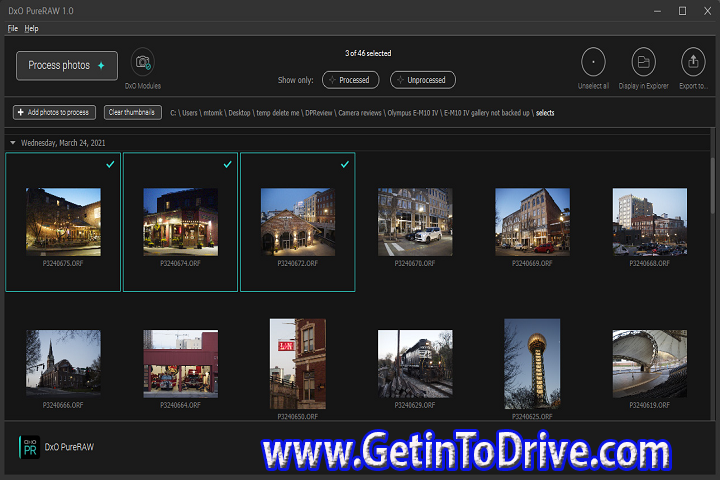This screenshot has width=720, height=480.
Task: Click the DxO Modules label
Action: 143,86
